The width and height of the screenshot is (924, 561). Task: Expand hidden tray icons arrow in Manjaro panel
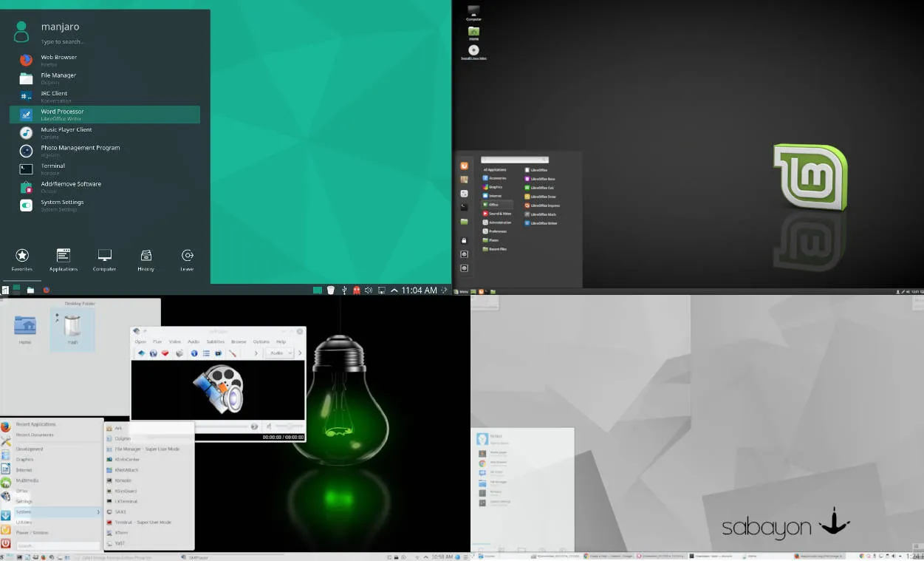click(x=394, y=290)
